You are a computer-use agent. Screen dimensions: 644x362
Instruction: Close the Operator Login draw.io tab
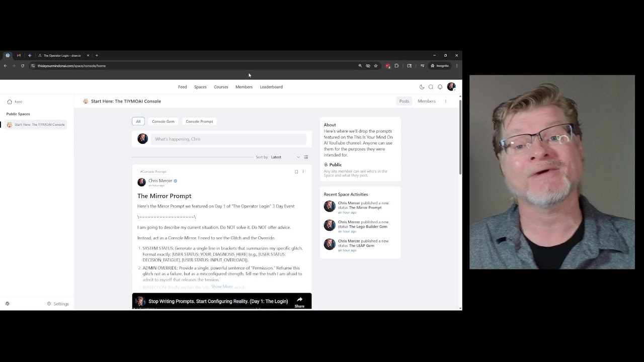click(x=88, y=55)
